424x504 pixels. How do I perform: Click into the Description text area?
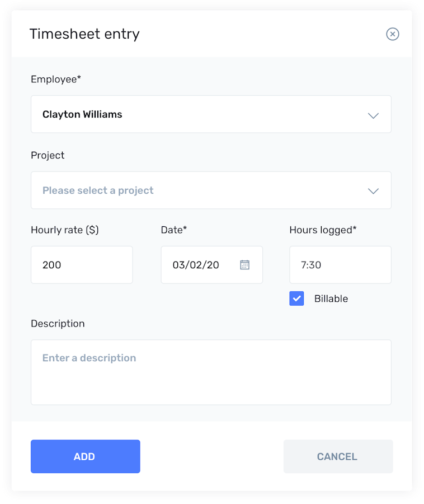pos(211,372)
